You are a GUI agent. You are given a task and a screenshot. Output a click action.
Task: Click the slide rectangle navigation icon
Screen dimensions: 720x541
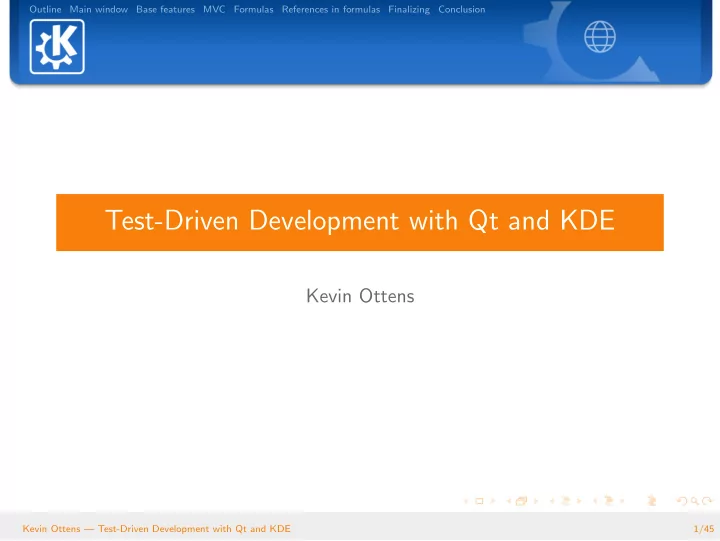point(479,501)
